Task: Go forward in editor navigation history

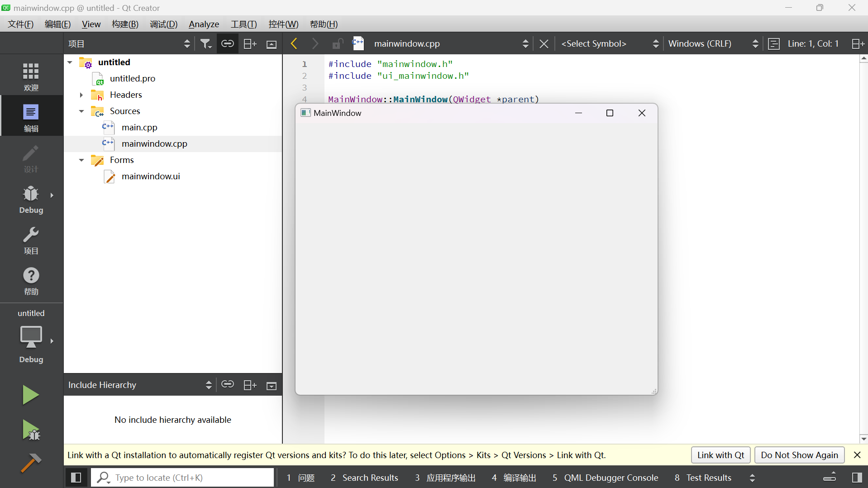Action: pos(315,43)
